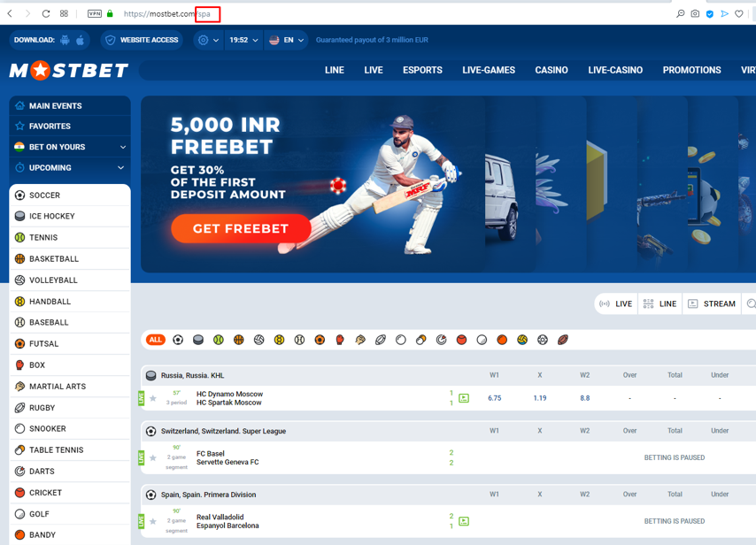The height and width of the screenshot is (545, 756).
Task: Bet on draw odds 1.19
Action: coord(540,398)
